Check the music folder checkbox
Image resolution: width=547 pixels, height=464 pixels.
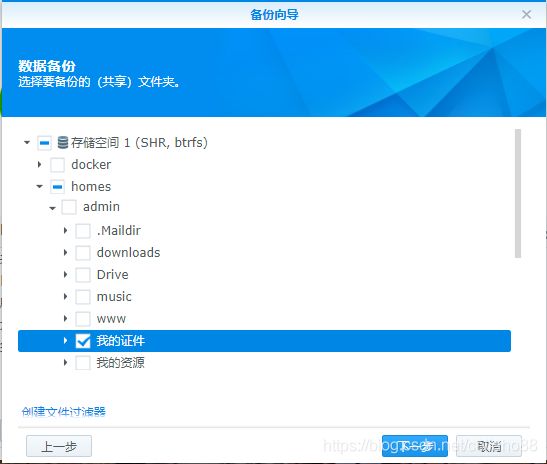pyautogui.click(x=83, y=297)
